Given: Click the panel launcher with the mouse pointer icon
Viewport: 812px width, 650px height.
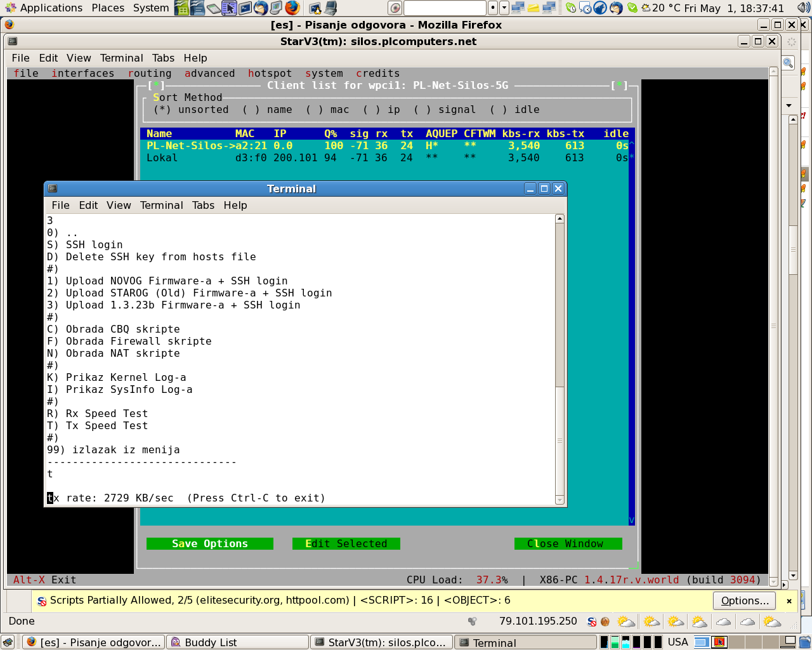Looking at the screenshot, I should [229, 8].
